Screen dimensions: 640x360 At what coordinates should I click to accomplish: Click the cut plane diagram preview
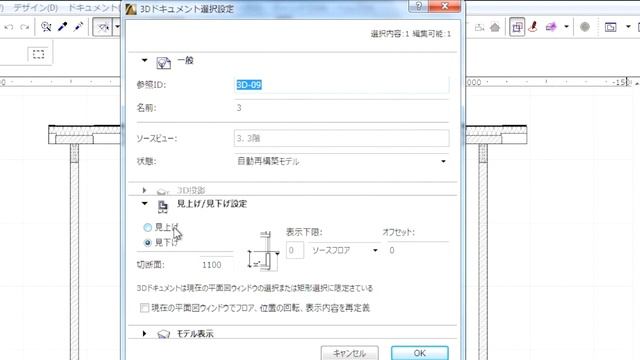click(x=264, y=251)
